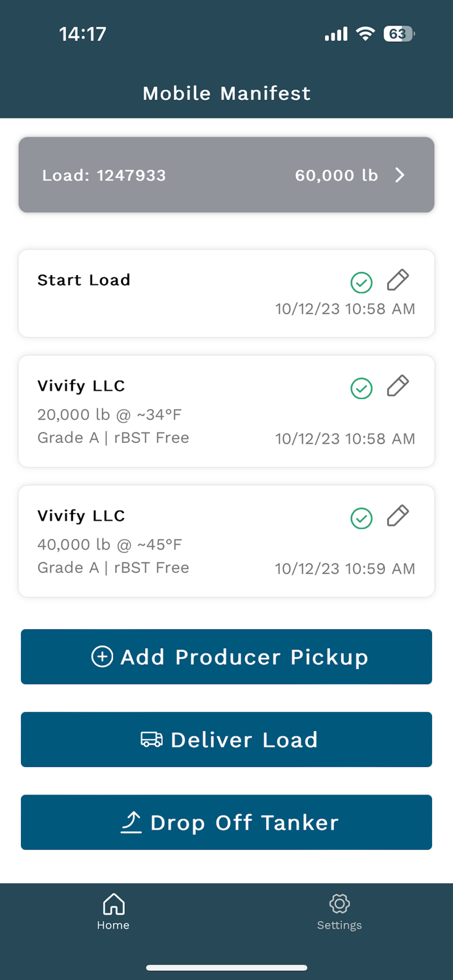Tap the checkmark on the second Vivify pickup

tap(361, 518)
